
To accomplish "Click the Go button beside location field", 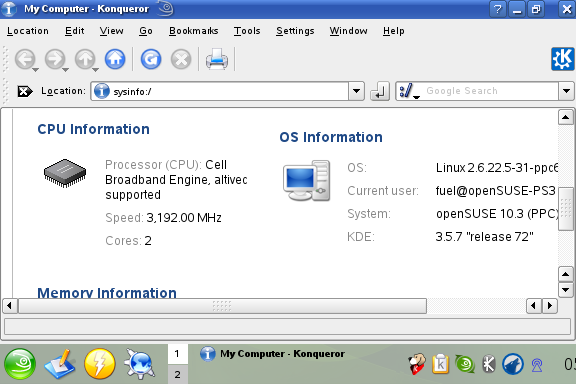I will [x=379, y=91].
